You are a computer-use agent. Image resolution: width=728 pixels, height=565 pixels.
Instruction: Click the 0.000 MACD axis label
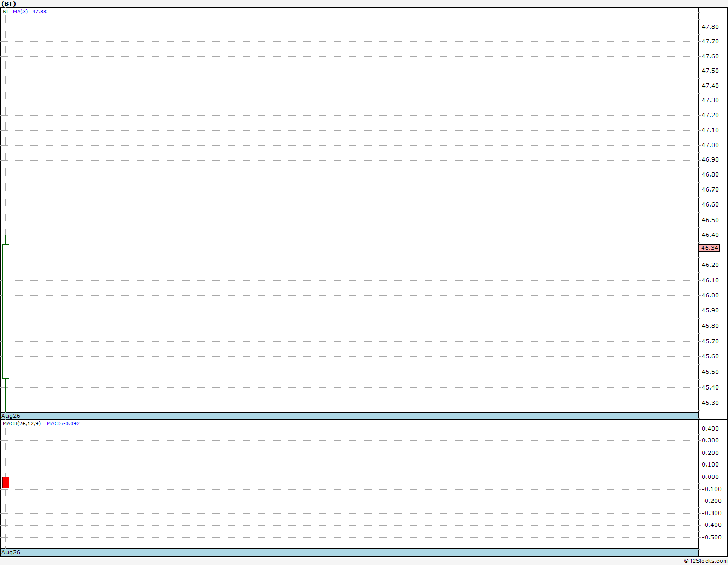710,477
